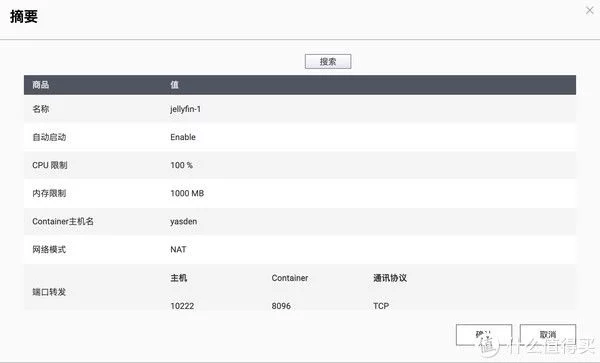
Task: Close the 摘要 summary dialog
Action: (x=589, y=10)
